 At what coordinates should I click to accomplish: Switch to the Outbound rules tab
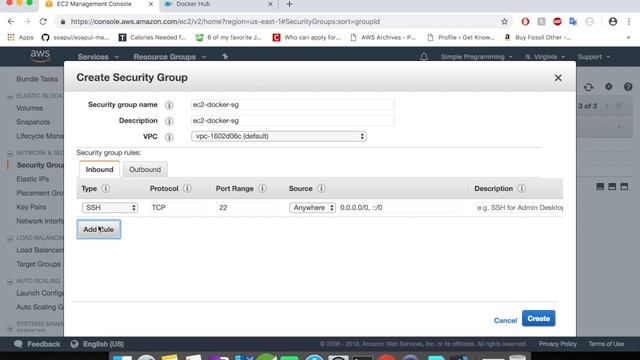(145, 169)
